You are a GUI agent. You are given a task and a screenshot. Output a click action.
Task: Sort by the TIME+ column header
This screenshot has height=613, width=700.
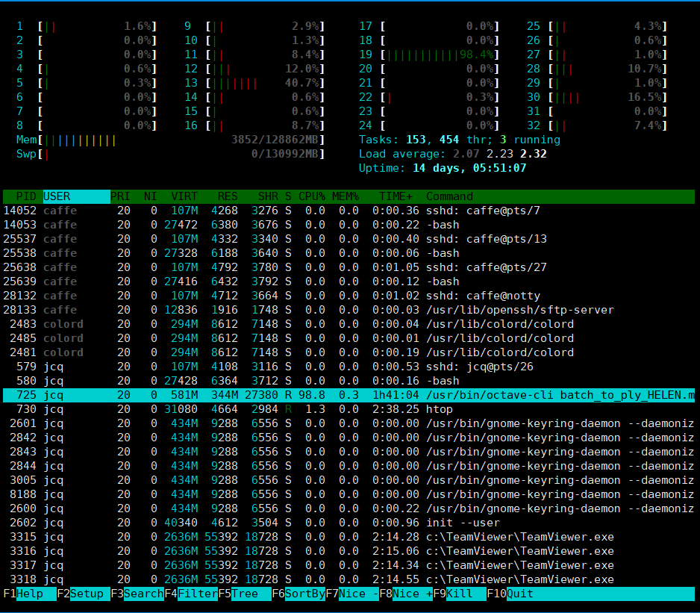coord(396,196)
